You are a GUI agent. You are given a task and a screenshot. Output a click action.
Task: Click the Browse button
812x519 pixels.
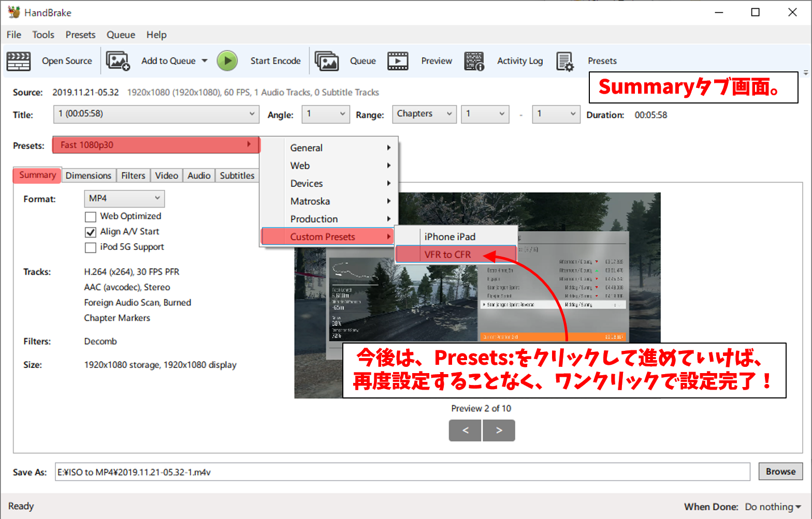781,471
